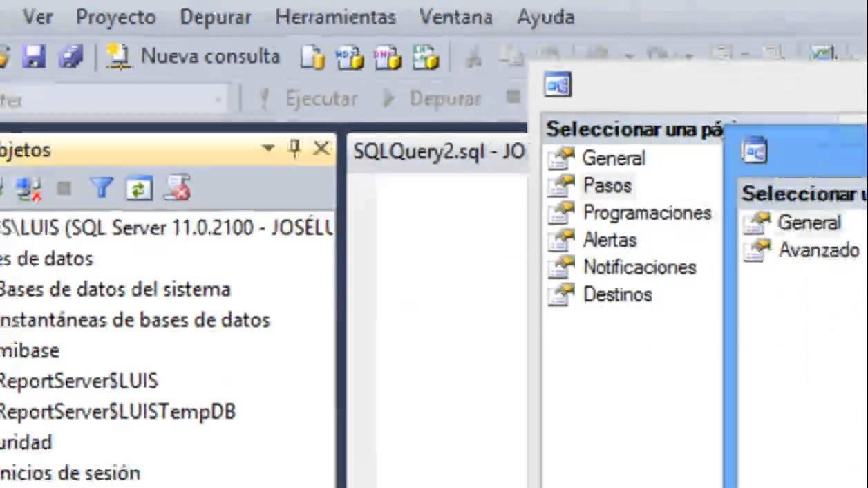Click the Object Explorer red-marked script icon
The height and width of the screenshot is (488, 868).
(x=177, y=189)
